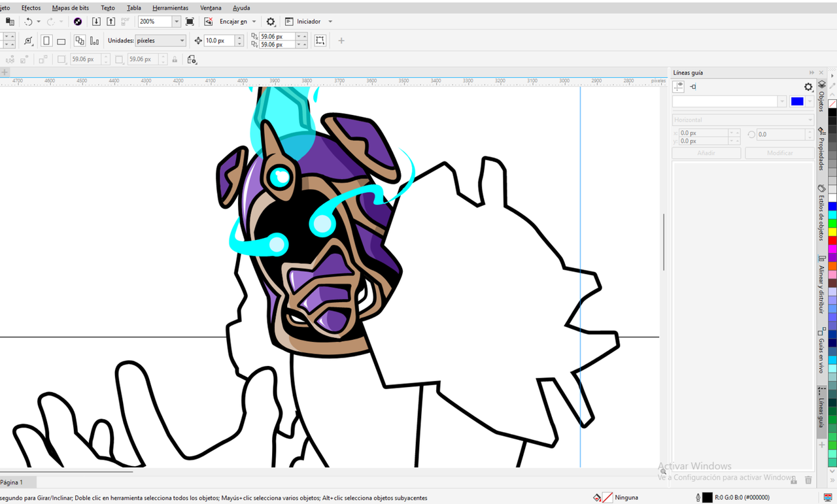Open the Mapas de bits menu
The width and height of the screenshot is (837, 504).
pyautogui.click(x=71, y=8)
